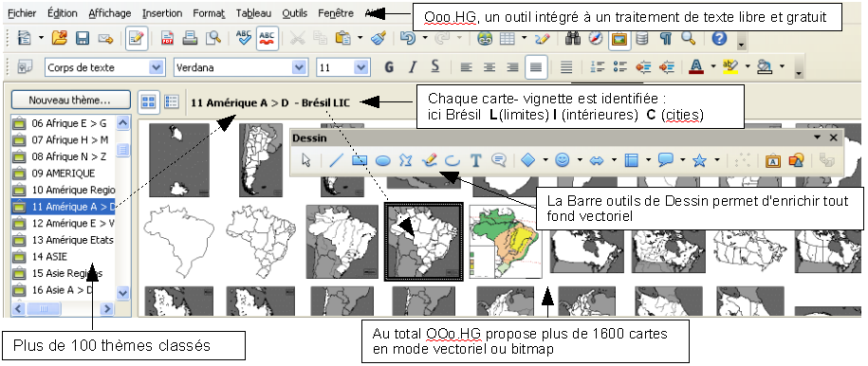
Task: Open the Tableau menu
Action: click(x=253, y=13)
